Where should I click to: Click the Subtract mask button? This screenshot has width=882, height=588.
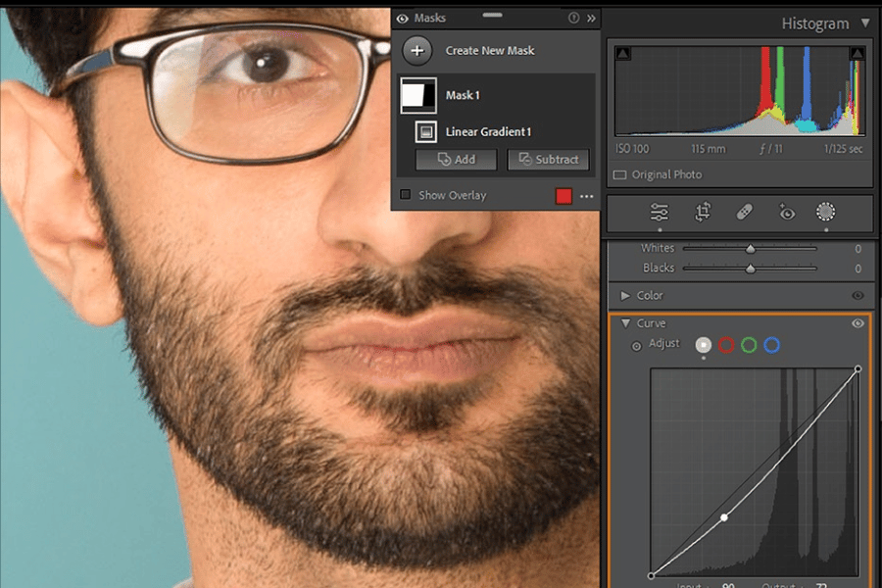click(548, 160)
